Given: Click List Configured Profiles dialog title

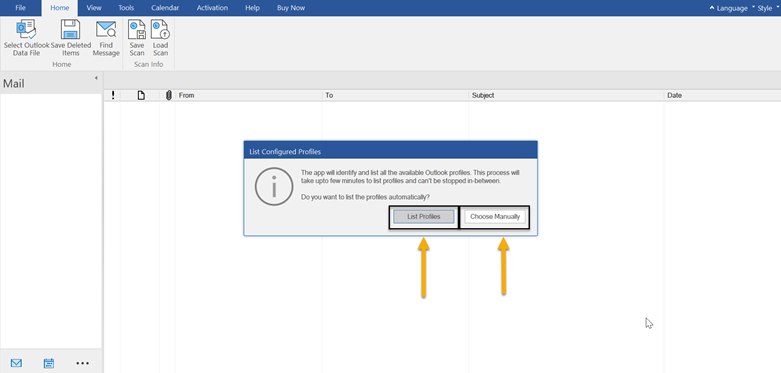Looking at the screenshot, I should [285, 151].
